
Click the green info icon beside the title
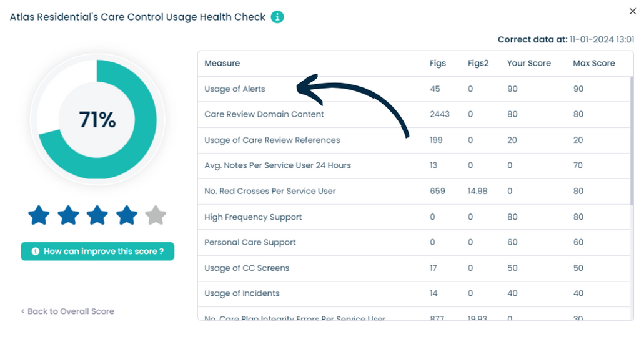(x=277, y=17)
